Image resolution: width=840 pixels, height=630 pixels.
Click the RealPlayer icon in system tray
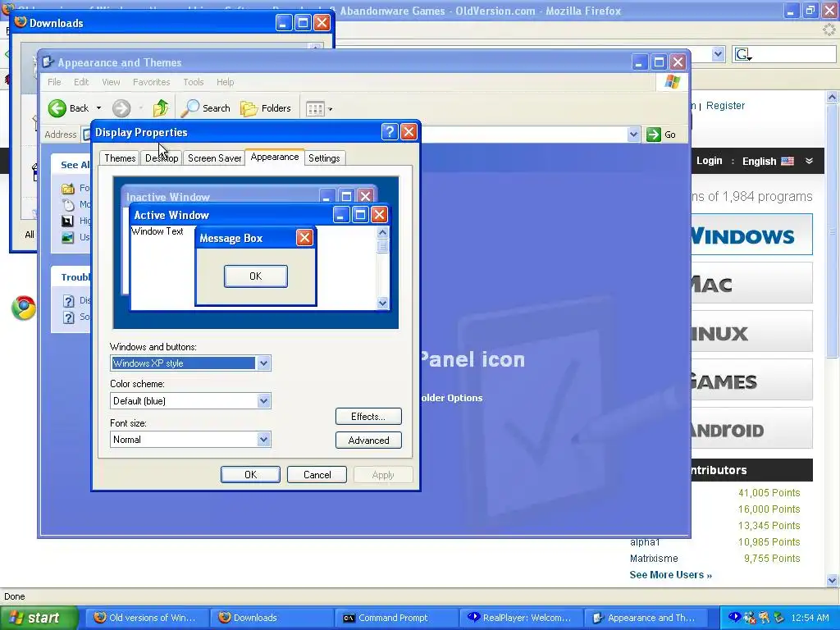pyautogui.click(x=734, y=617)
